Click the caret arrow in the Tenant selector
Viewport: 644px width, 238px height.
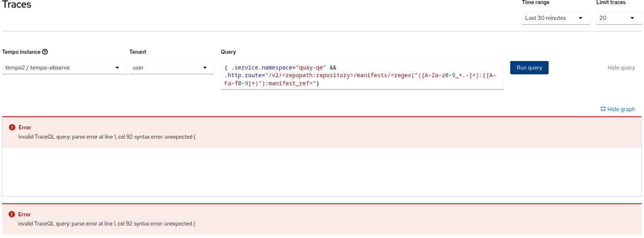(205, 68)
